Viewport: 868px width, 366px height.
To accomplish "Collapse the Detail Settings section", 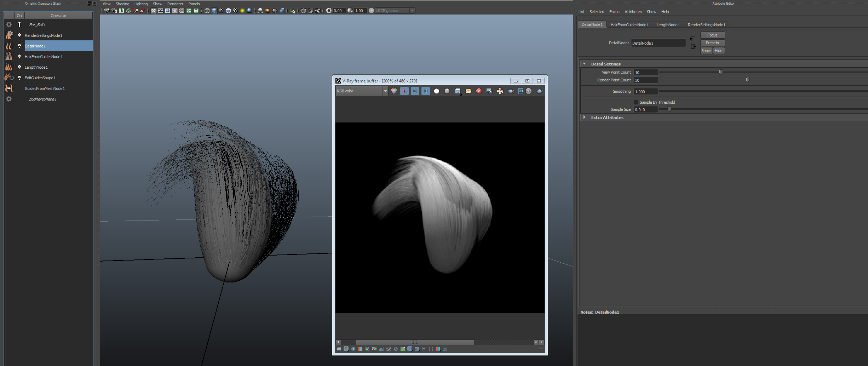I will pyautogui.click(x=585, y=64).
